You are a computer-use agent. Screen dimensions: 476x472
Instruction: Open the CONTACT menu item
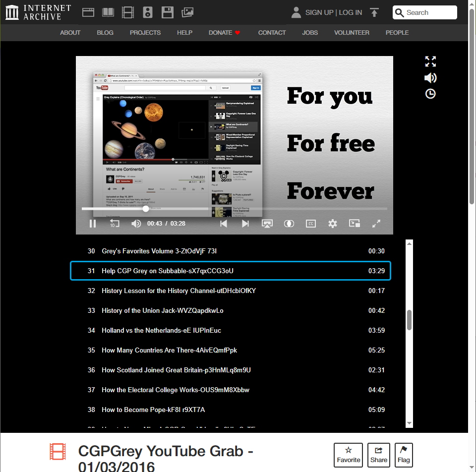(272, 33)
